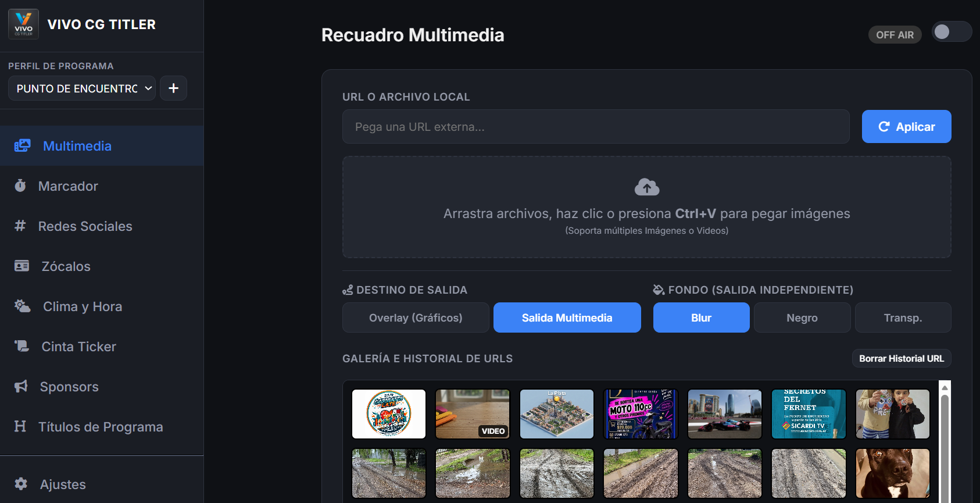Select the Formula 1 race car thumbnail
The image size is (980, 503).
[x=725, y=413]
